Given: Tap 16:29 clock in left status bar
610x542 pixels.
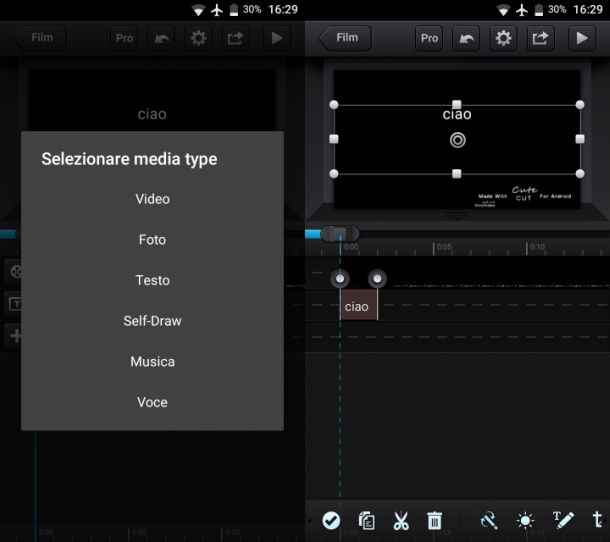Looking at the screenshot, I should 283,9.
